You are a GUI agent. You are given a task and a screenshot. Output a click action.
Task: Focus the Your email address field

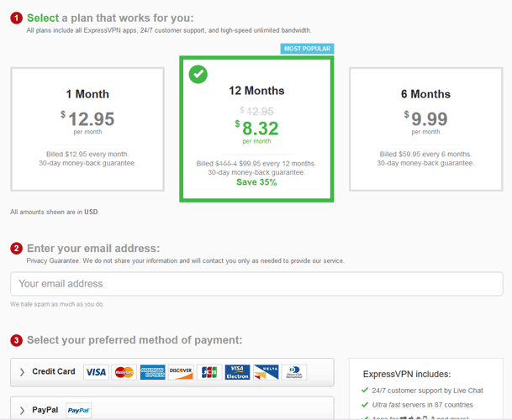[x=256, y=284]
